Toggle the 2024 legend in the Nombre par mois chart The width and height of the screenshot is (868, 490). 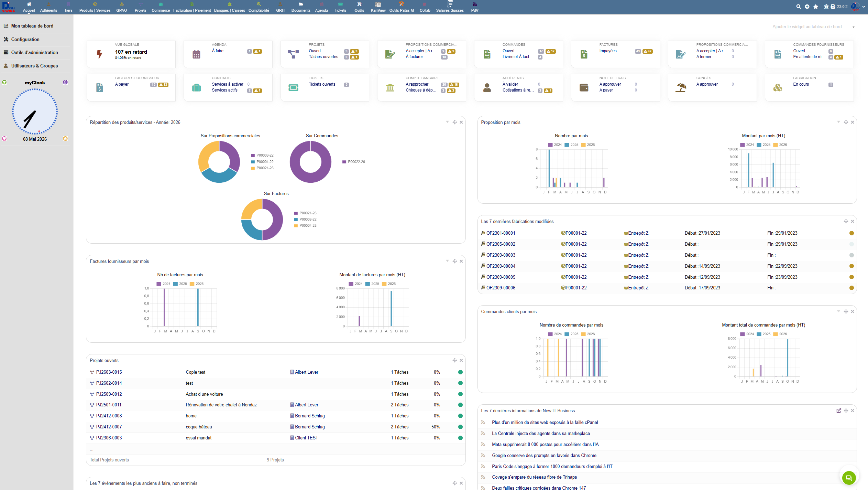pos(555,145)
